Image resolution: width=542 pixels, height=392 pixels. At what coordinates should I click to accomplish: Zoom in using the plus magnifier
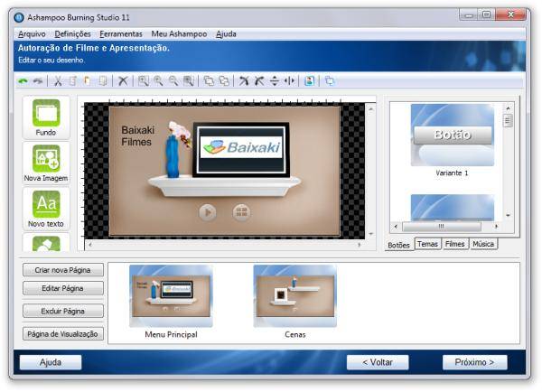tap(158, 81)
